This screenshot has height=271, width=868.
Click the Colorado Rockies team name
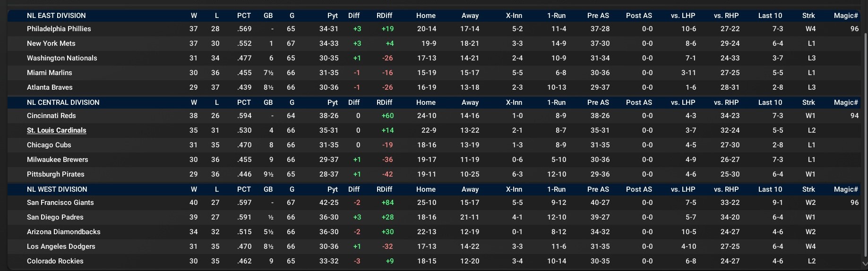pyautogui.click(x=55, y=261)
